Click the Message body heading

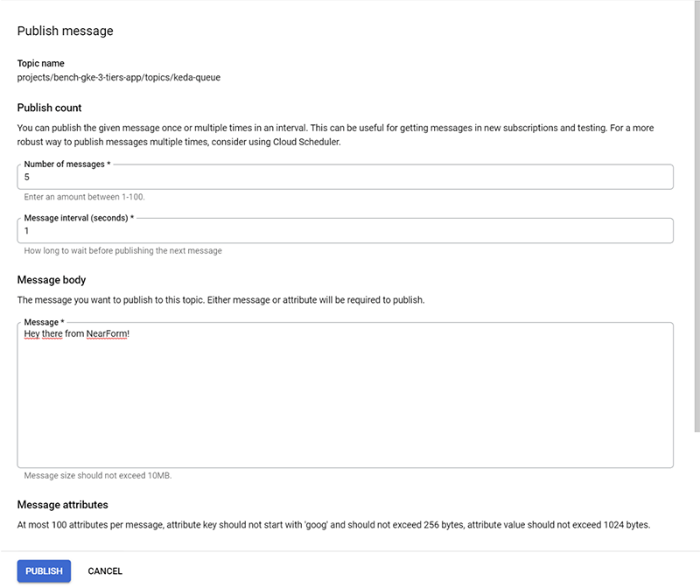click(52, 280)
